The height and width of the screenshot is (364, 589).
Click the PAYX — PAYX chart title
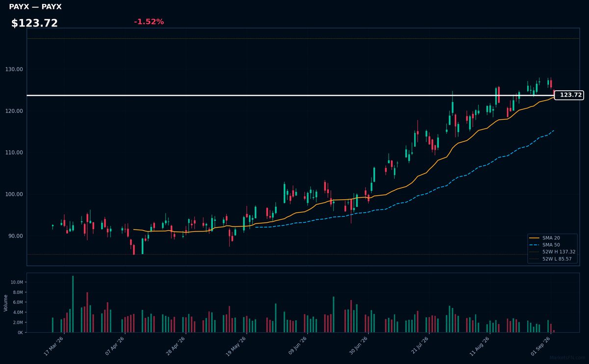pos(35,7)
